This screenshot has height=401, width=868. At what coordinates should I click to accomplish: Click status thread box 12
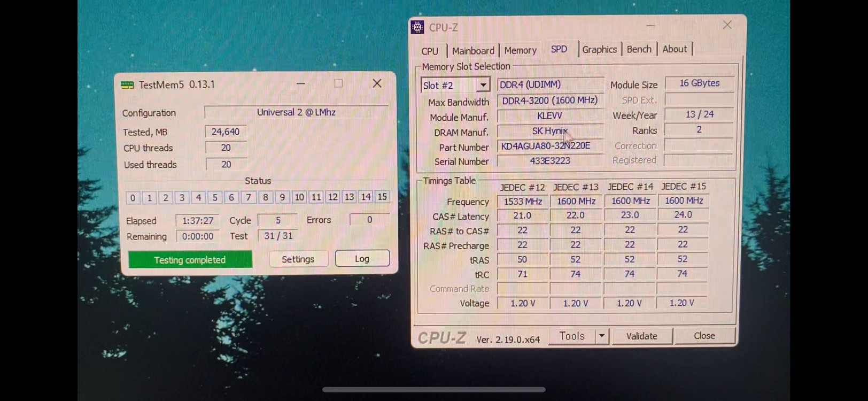pyautogui.click(x=333, y=197)
